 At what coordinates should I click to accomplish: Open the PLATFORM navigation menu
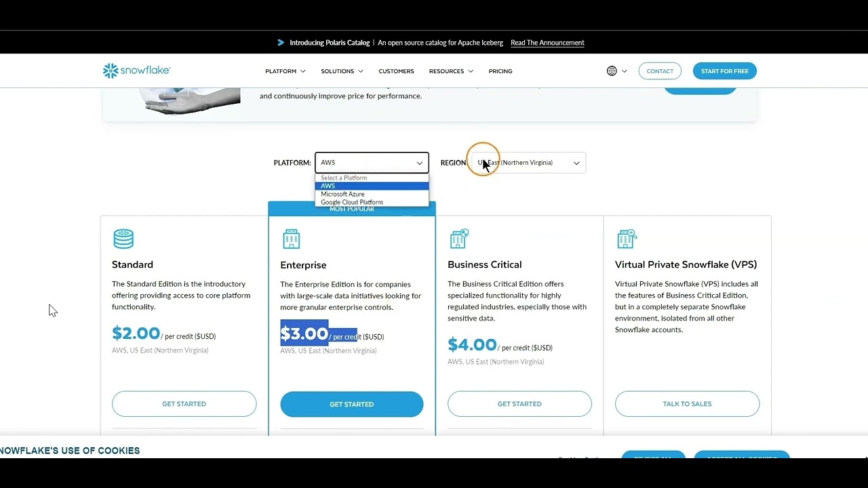(x=285, y=71)
